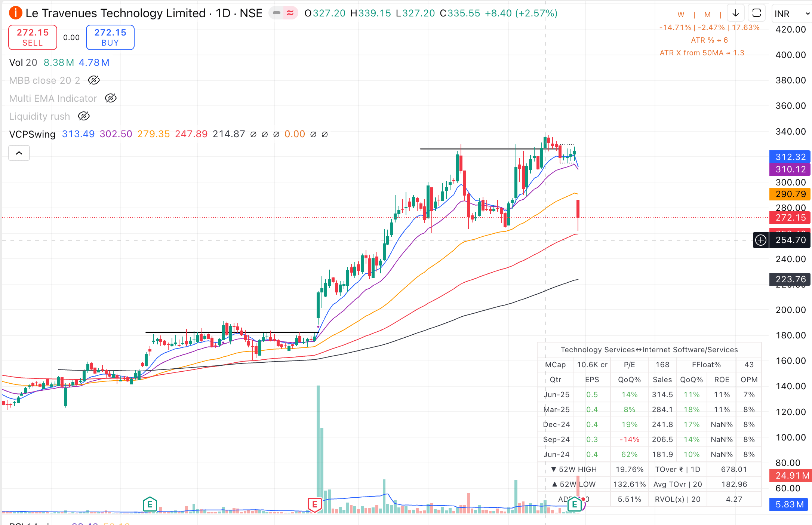Screen dimensions: 812x525
Task: Click the green earnings E marker at left
Action: pyautogui.click(x=150, y=504)
